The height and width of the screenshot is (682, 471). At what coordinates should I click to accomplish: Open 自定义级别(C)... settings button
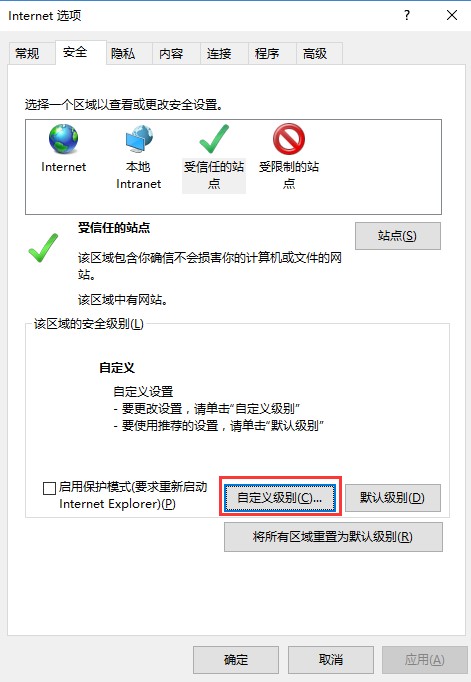(280, 498)
